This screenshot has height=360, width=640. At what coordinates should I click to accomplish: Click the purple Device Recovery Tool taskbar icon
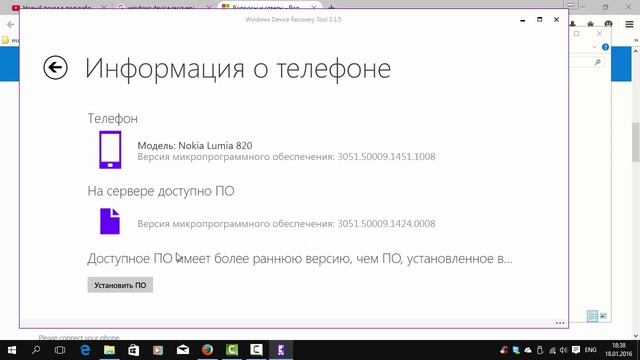281,350
